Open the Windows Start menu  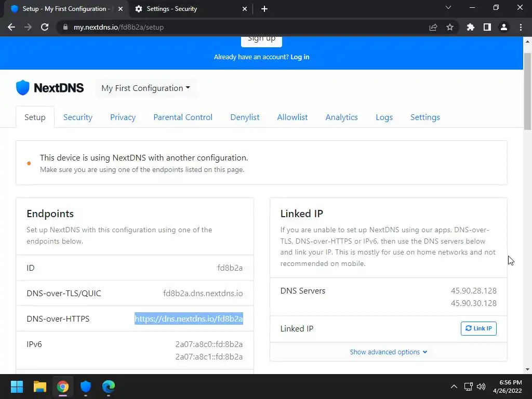pos(17,387)
